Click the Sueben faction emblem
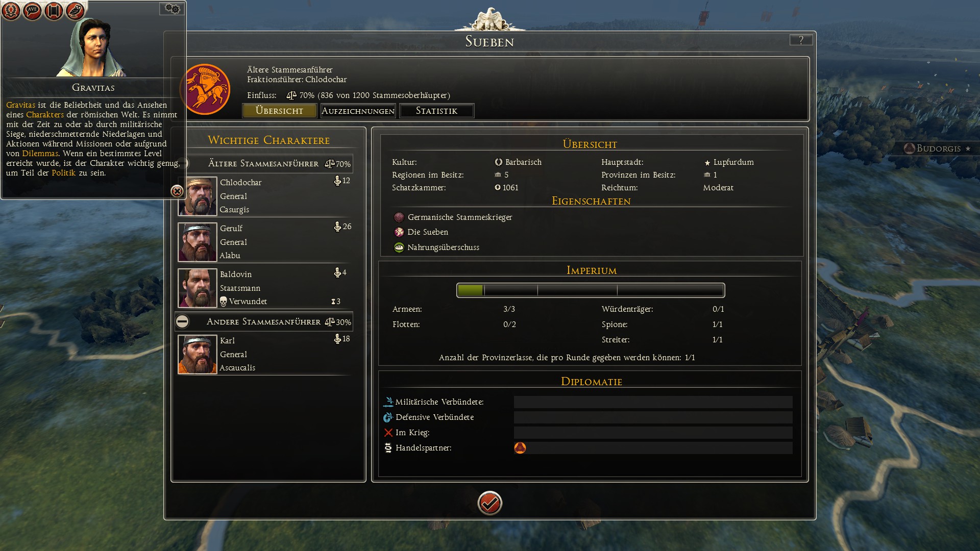Viewport: 980px width, 551px height. point(205,89)
